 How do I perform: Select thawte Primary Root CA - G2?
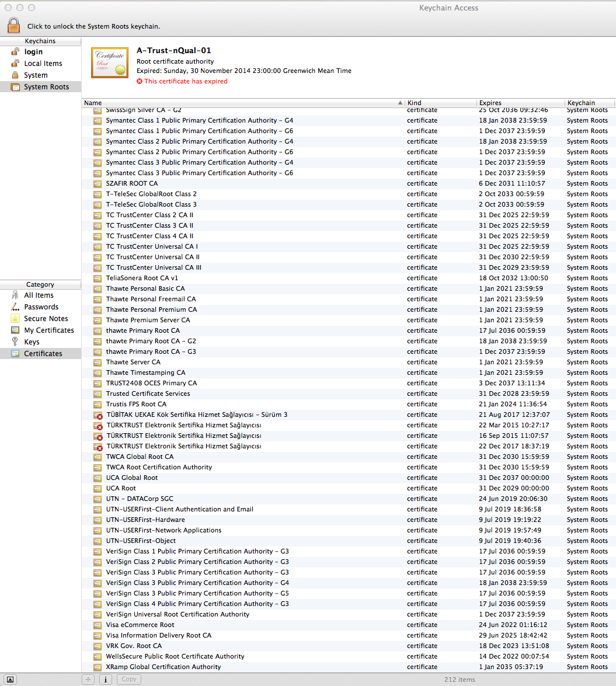point(348,341)
